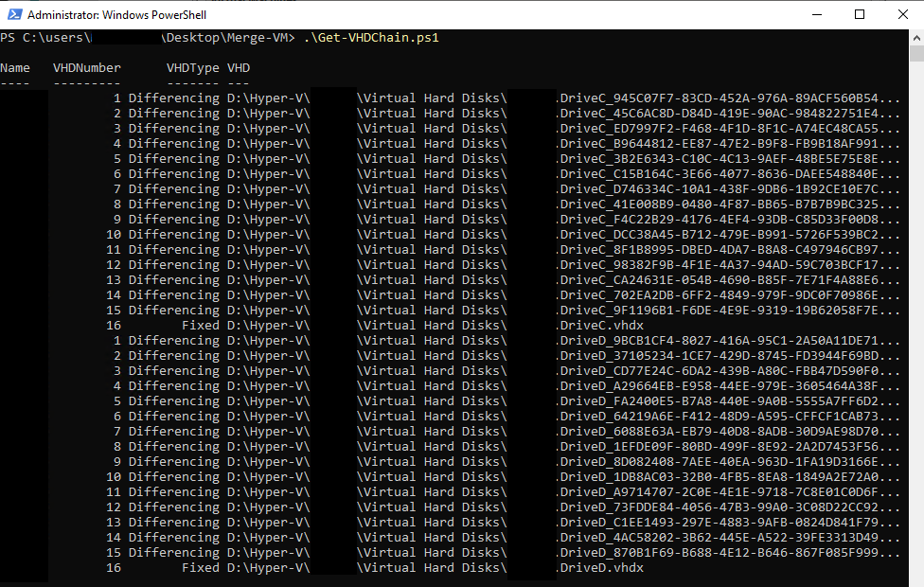Select the DriveC_B9644812 file name
The width and height of the screenshot is (924, 587).
(728, 144)
